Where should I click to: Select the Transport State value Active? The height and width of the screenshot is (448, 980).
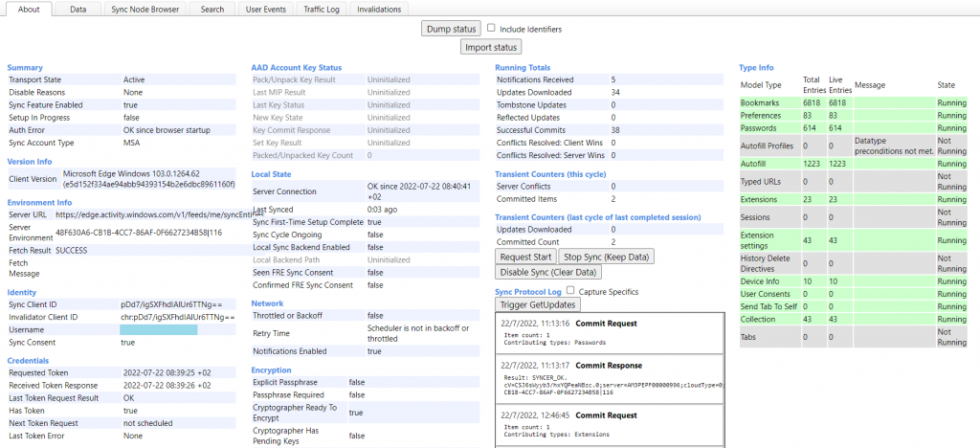point(134,80)
